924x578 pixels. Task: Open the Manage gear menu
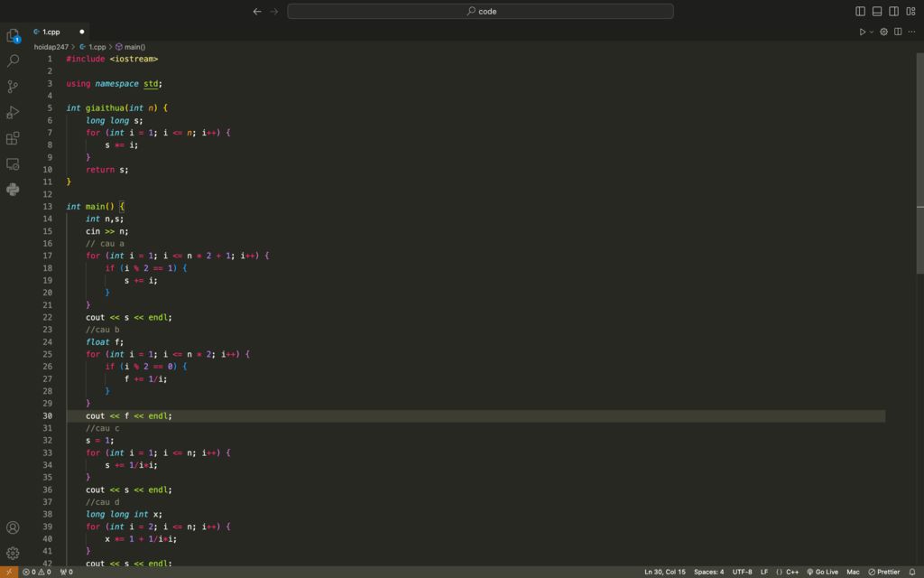click(13, 554)
